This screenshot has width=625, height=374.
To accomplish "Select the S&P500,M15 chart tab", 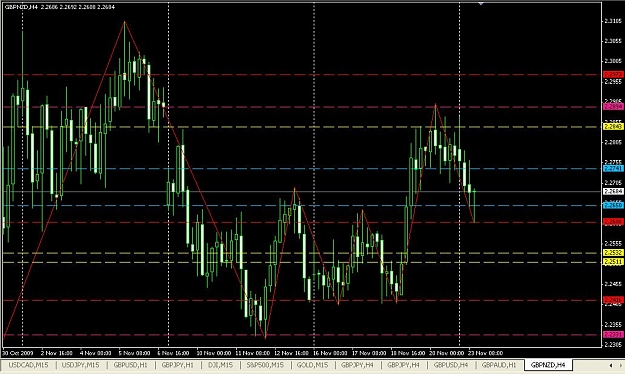I will point(265,365).
